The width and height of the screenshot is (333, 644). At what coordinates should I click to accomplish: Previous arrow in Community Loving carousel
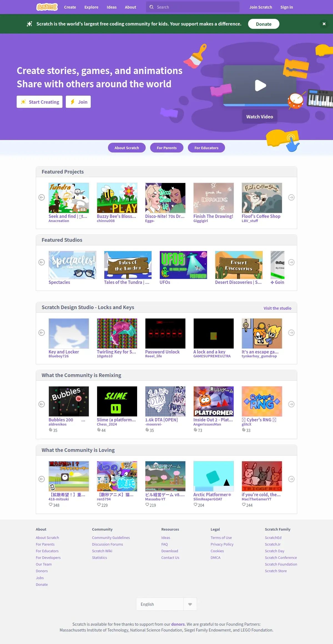42,479
